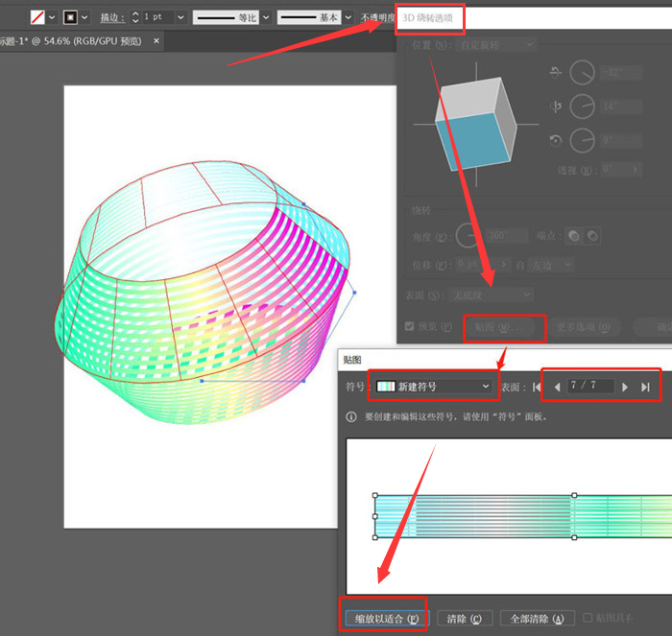The height and width of the screenshot is (636, 672).
Task: Open the stroke profile 等比 dropdown
Action: 231,17
